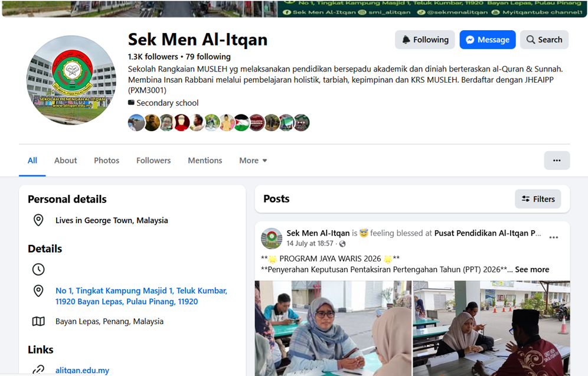Image resolution: width=588 pixels, height=376 pixels.
Task: Open Messenger via the Message button
Action: click(488, 40)
